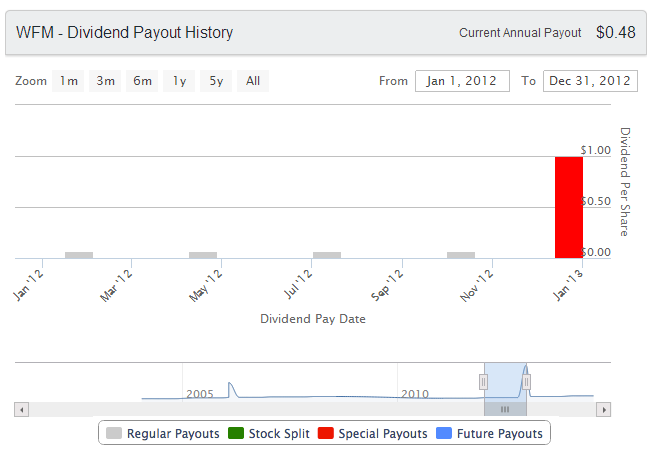Toggle Special Payouts series in legend
This screenshot has height=453, width=652.
pyautogui.click(x=373, y=433)
